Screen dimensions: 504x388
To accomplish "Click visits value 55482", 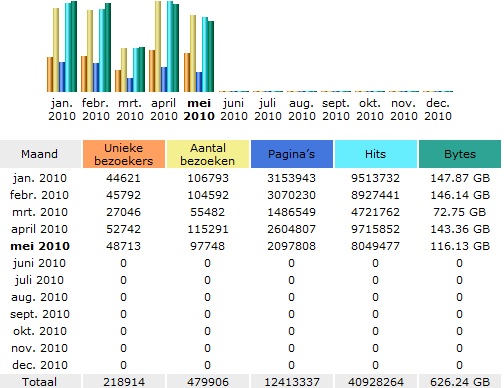I will (208, 212).
